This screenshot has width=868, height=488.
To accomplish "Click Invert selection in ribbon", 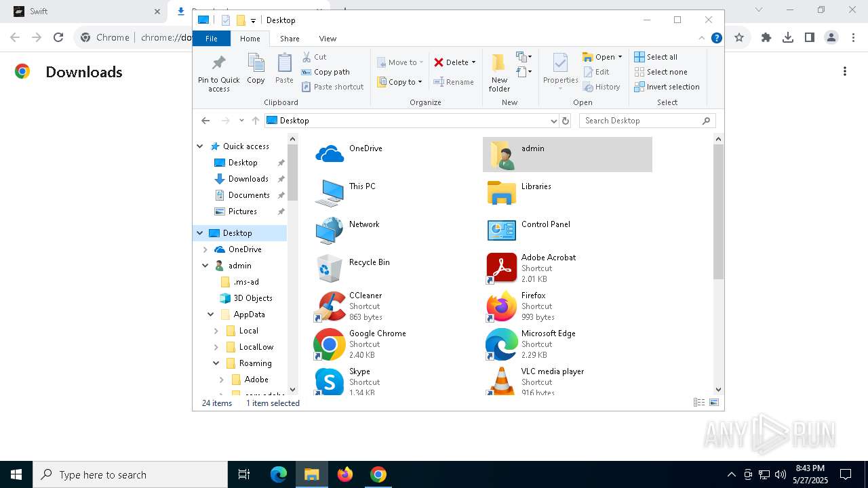I will [667, 87].
